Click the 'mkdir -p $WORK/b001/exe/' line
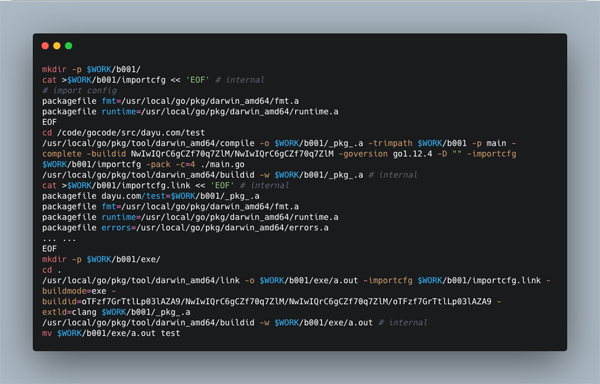Image resolution: width=600 pixels, height=384 pixels. pos(101,259)
